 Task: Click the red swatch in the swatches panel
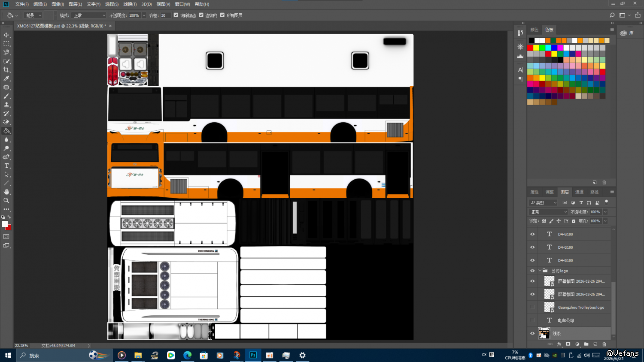point(530,48)
